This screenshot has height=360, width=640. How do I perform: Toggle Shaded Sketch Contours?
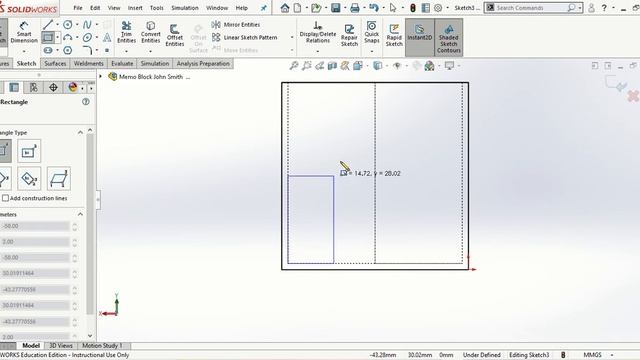click(x=449, y=37)
